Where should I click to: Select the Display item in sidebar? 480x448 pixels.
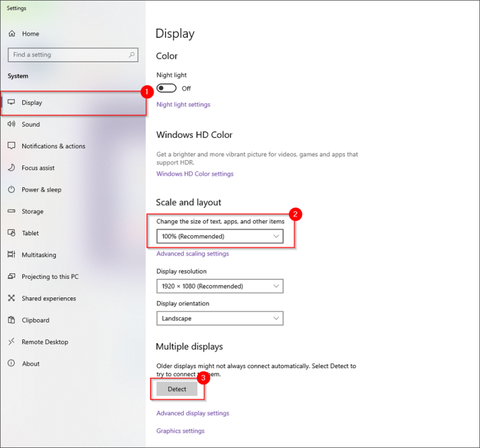73,103
